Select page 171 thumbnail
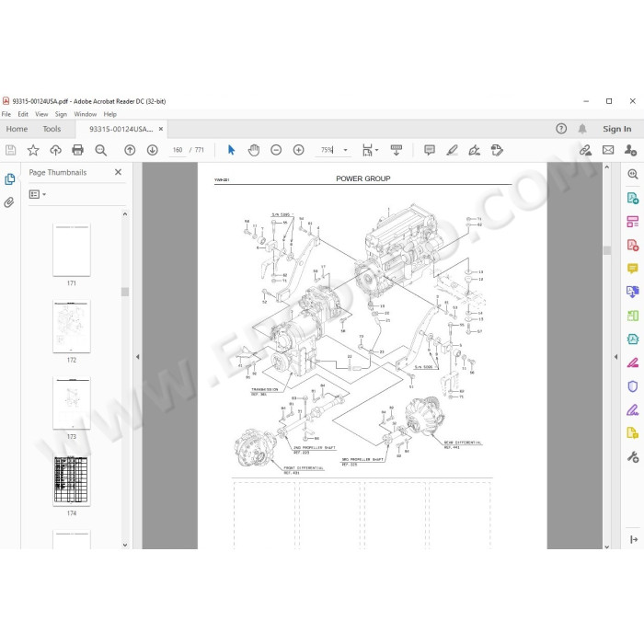Screen dimensions: 644x644 coord(72,249)
